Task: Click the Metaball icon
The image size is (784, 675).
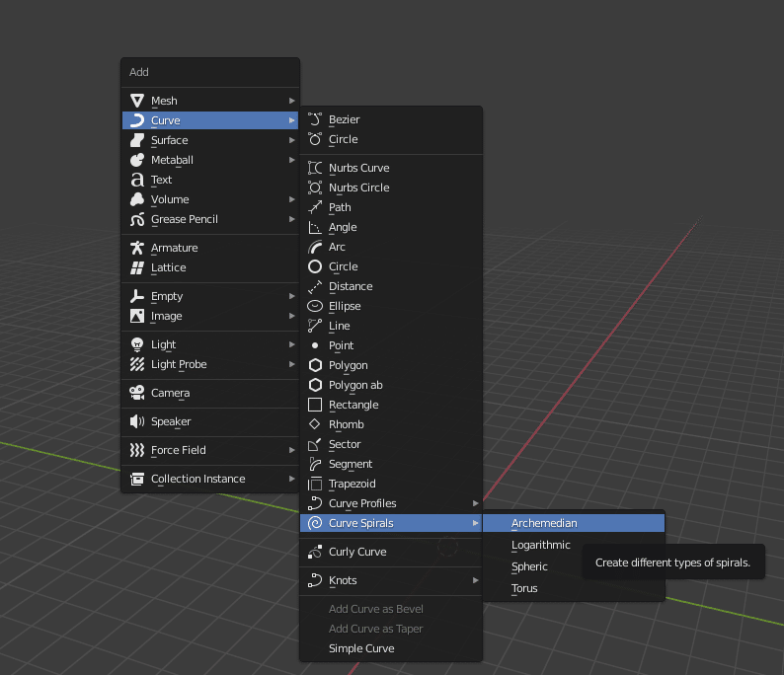Action: (x=137, y=160)
